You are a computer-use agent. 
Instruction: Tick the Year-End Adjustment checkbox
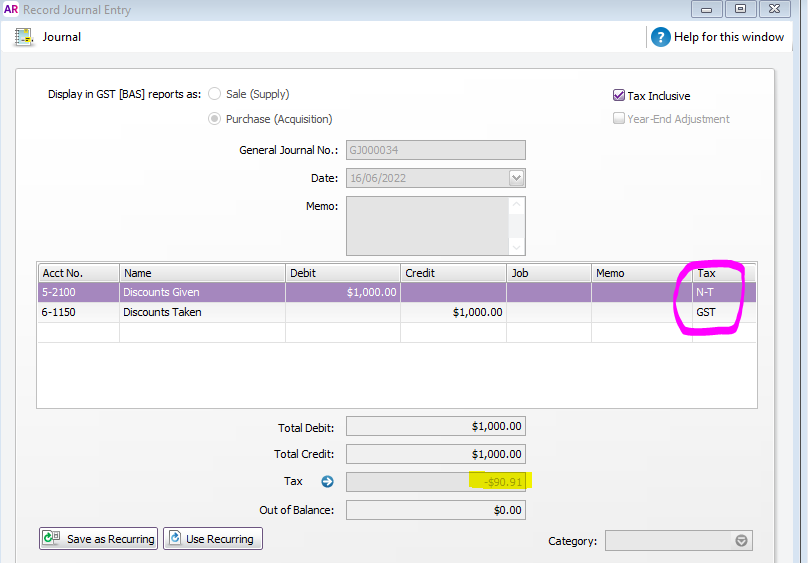(x=619, y=119)
